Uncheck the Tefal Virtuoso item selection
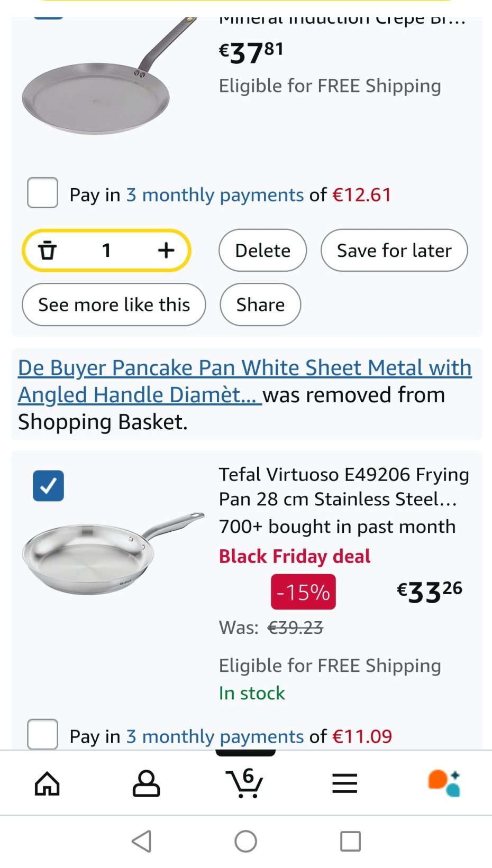The width and height of the screenshot is (492, 868). pyautogui.click(x=48, y=486)
